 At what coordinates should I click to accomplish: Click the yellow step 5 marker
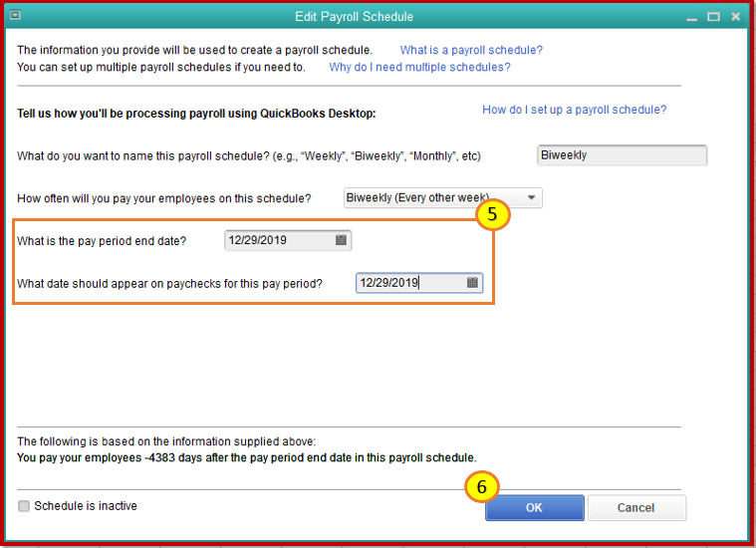tap(492, 214)
